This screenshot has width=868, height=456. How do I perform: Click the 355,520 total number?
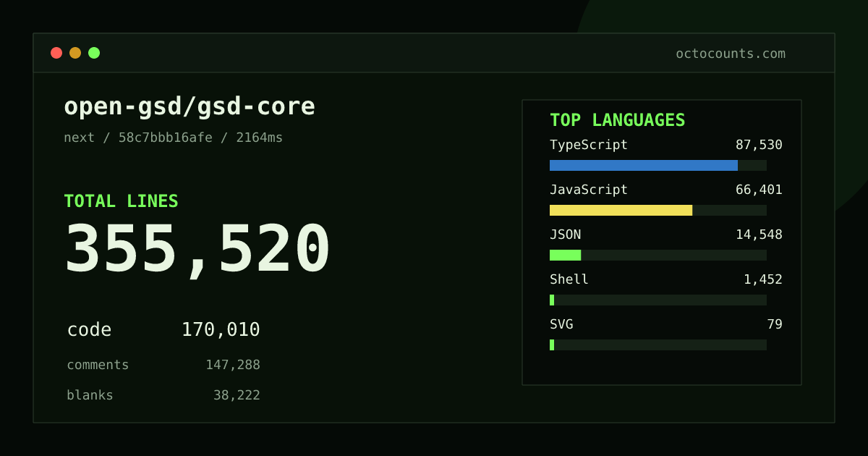[197, 248]
